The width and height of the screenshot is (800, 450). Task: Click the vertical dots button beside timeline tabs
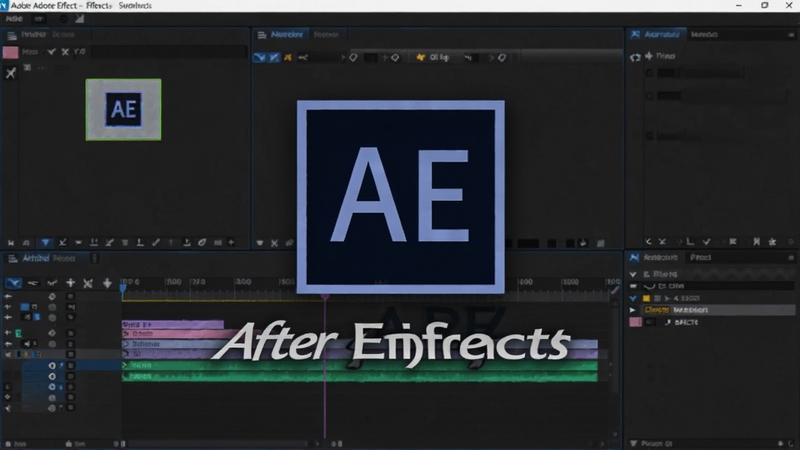click(x=94, y=259)
